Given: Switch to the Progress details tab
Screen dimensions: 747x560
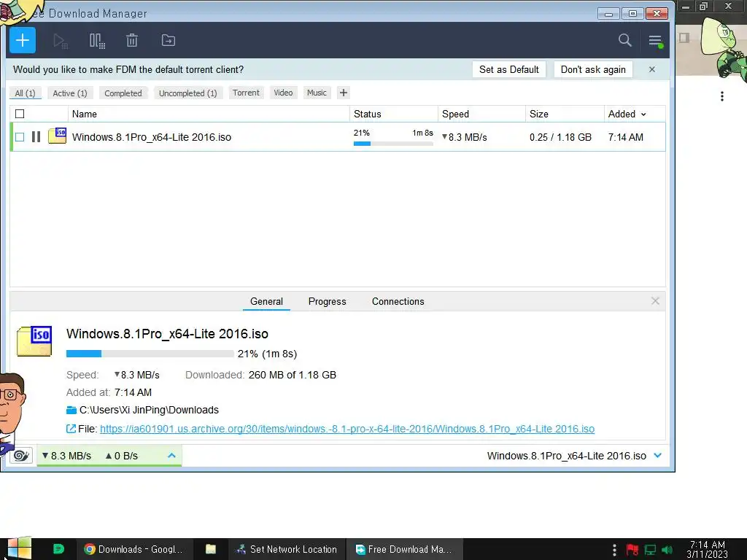Looking at the screenshot, I should (328, 301).
